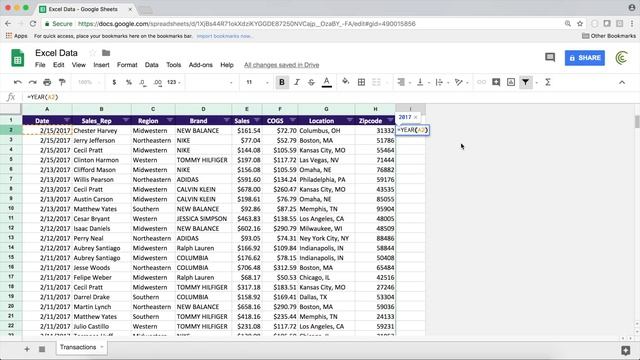Format as percent icon
Viewport: 640px width, 360px height.
[129, 82]
